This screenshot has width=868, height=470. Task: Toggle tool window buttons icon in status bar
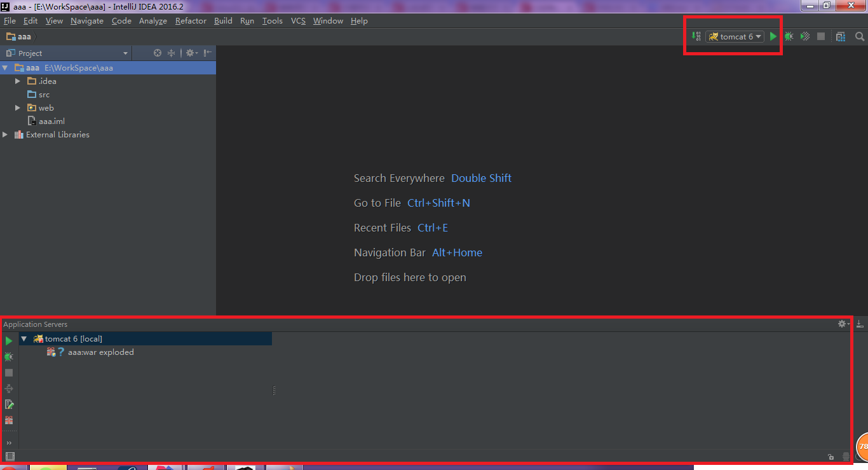10,456
